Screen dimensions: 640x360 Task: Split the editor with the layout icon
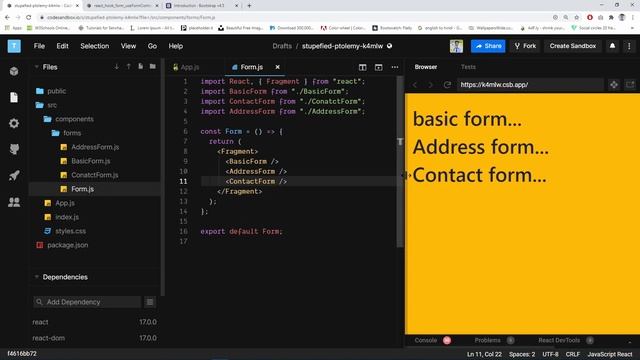362,67
